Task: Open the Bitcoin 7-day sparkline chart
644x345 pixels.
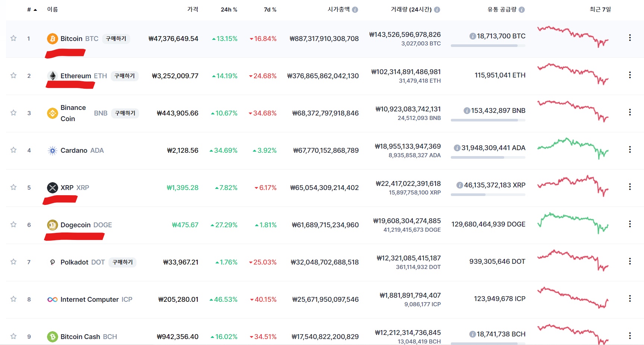Action: pyautogui.click(x=573, y=37)
